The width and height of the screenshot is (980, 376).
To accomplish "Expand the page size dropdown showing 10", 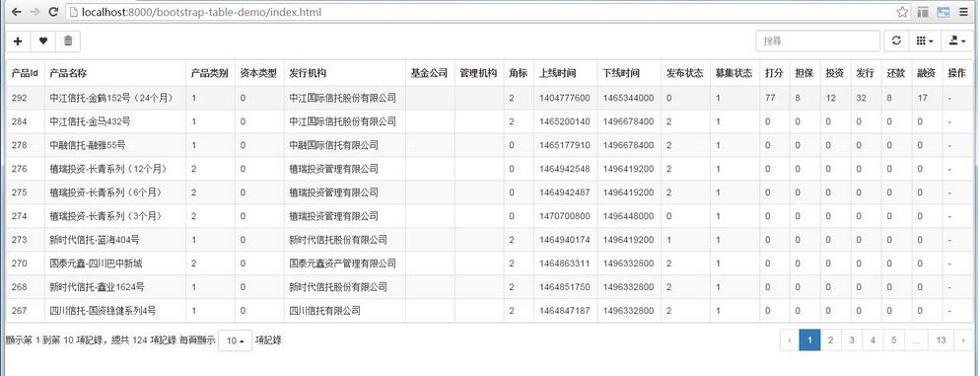I will tap(235, 340).
